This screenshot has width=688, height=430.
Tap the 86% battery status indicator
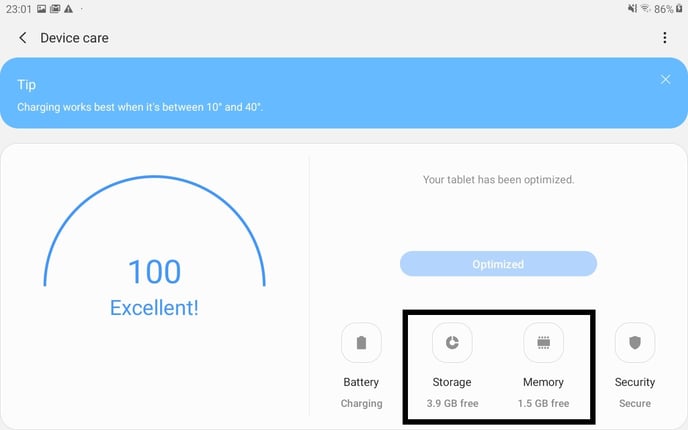coord(663,9)
